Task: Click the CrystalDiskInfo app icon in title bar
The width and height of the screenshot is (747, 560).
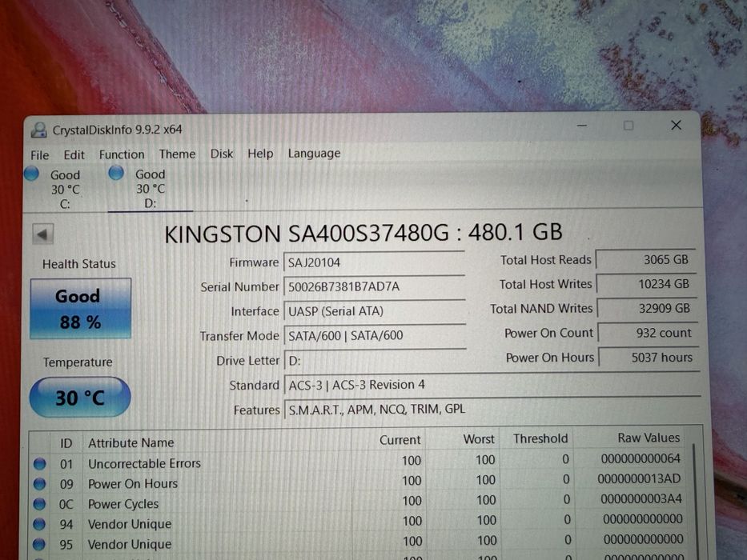Action: tap(38, 130)
